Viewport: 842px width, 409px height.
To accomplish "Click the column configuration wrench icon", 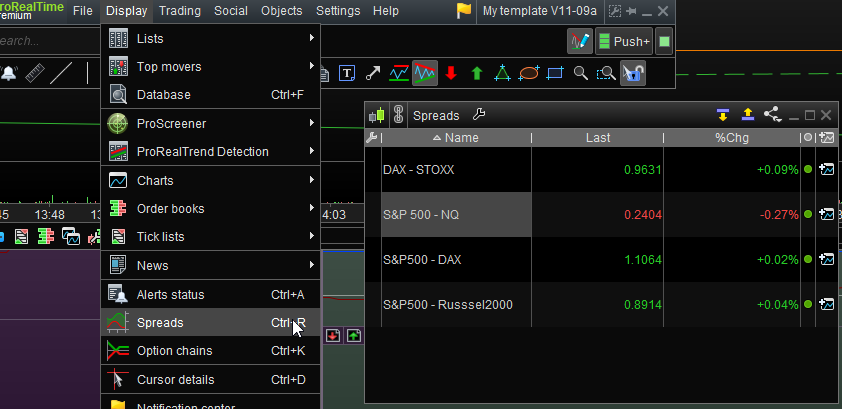I will click(x=371, y=138).
